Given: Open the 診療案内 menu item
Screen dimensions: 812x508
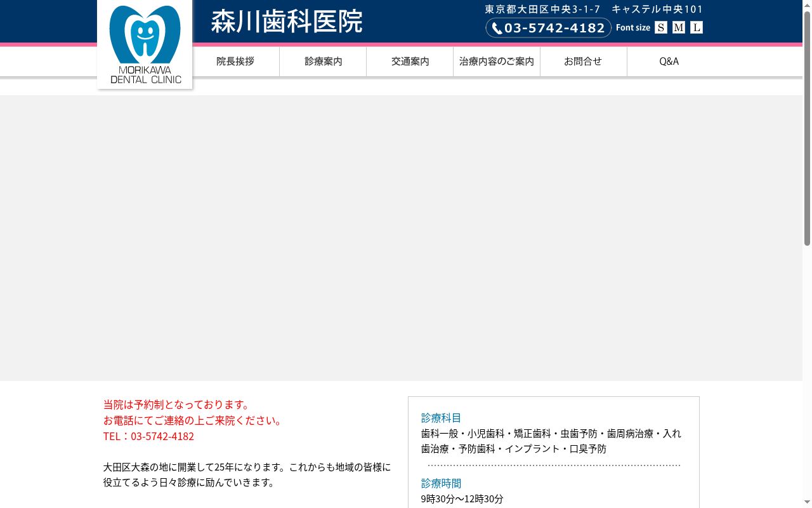Looking at the screenshot, I should click(x=323, y=62).
